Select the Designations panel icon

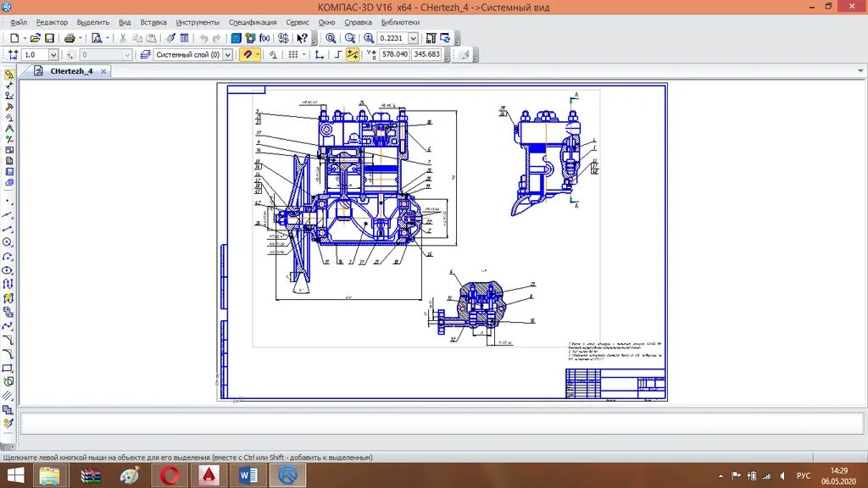click(8, 96)
